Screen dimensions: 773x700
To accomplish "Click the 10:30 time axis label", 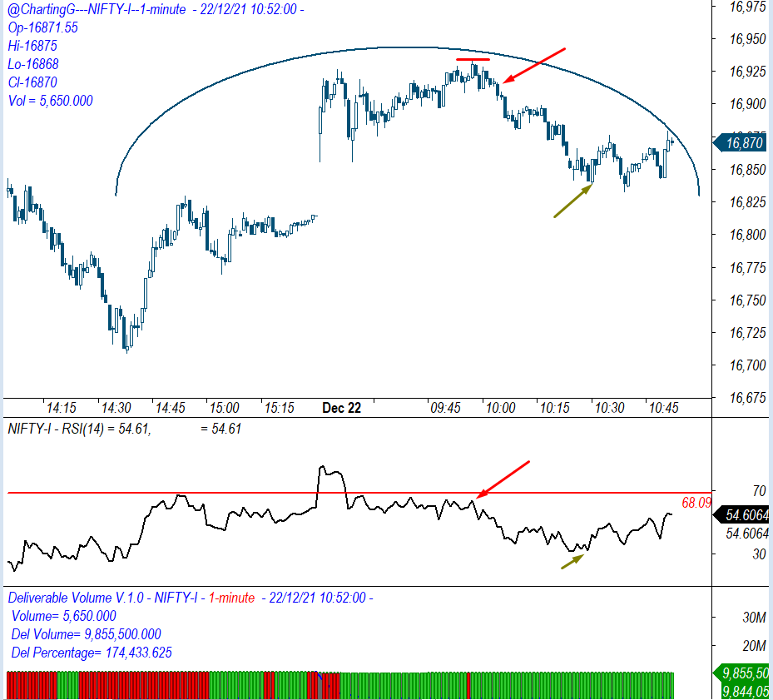I will (609, 408).
